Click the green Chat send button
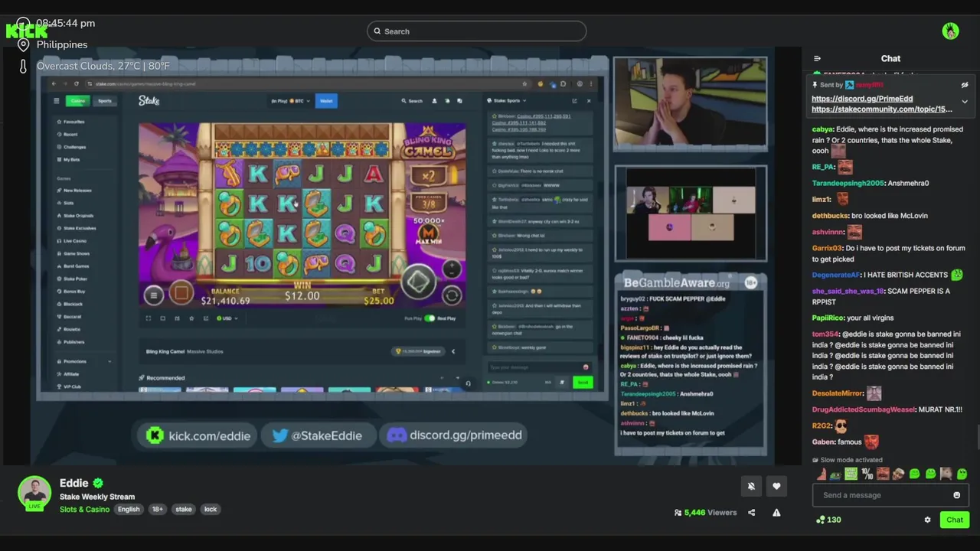This screenshot has width=980, height=551. pyautogui.click(x=954, y=520)
